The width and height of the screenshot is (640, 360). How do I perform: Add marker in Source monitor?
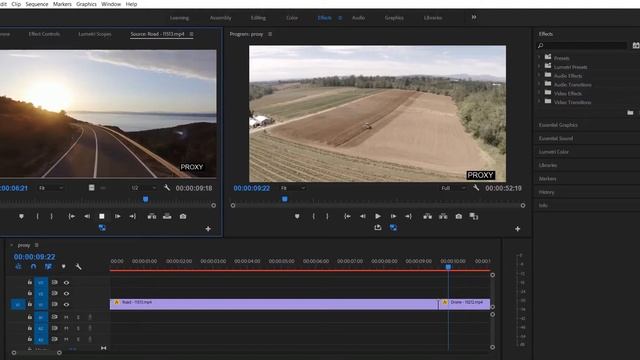(x=21, y=216)
